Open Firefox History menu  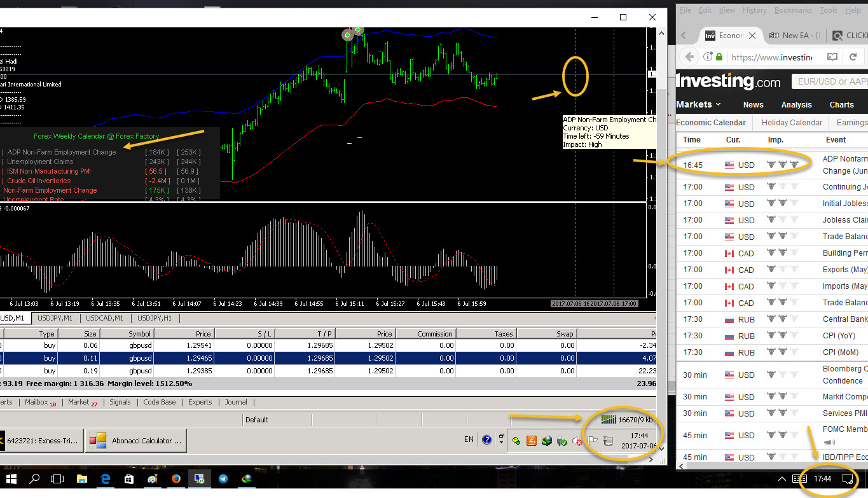754,10
